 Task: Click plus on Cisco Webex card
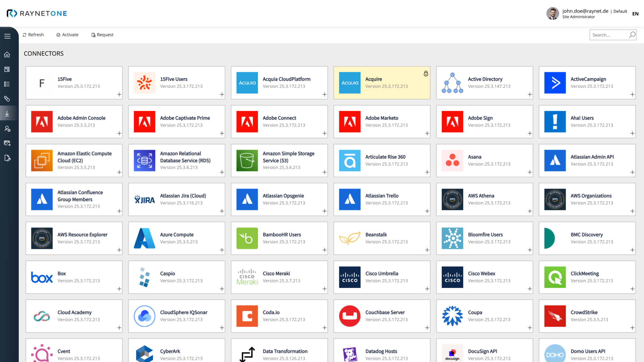coord(530,289)
